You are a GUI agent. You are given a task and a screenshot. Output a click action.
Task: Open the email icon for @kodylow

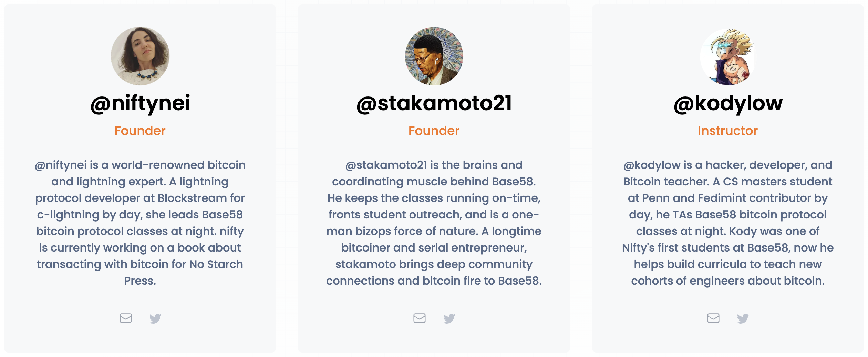713,318
